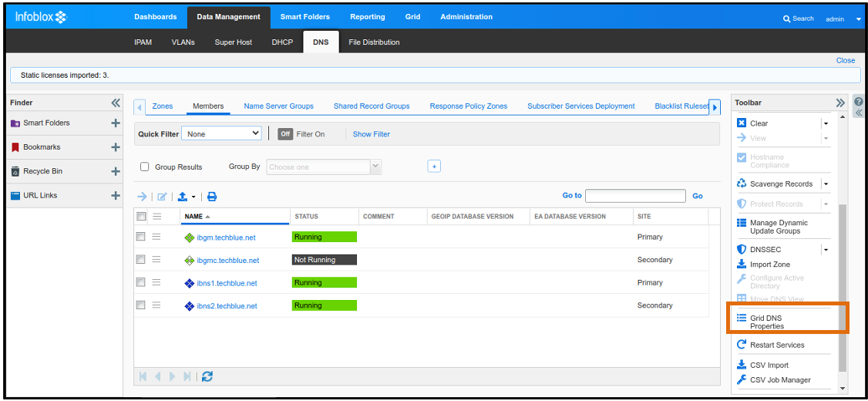Select checkbox for ibgm.techblue.net

[140, 237]
